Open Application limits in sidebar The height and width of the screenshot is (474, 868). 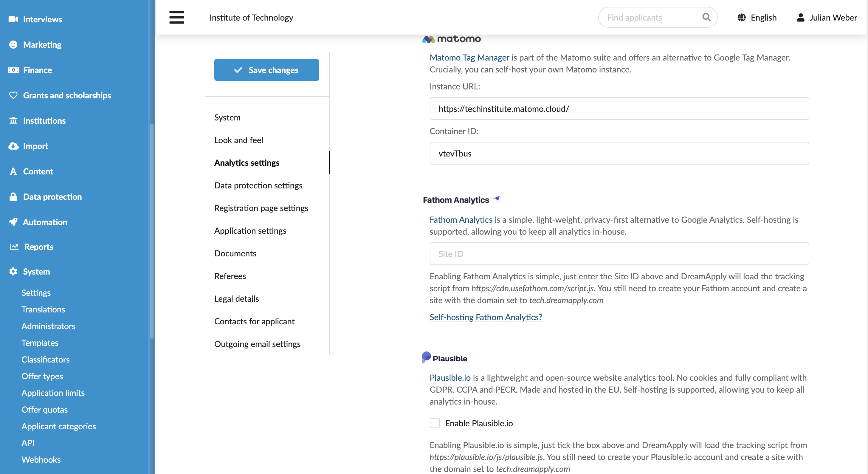53,393
